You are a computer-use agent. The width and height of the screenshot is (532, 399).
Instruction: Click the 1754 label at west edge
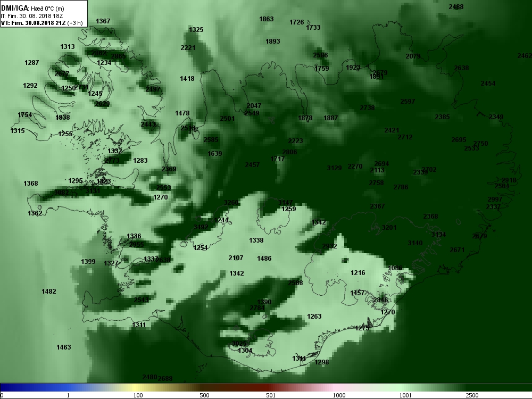pyautogui.click(x=25, y=115)
